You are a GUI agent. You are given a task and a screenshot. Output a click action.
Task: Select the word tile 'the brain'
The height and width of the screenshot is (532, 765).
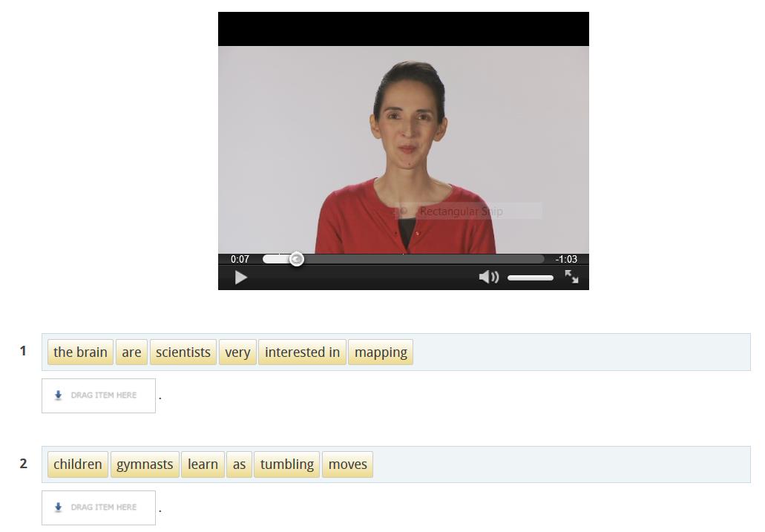coord(80,352)
